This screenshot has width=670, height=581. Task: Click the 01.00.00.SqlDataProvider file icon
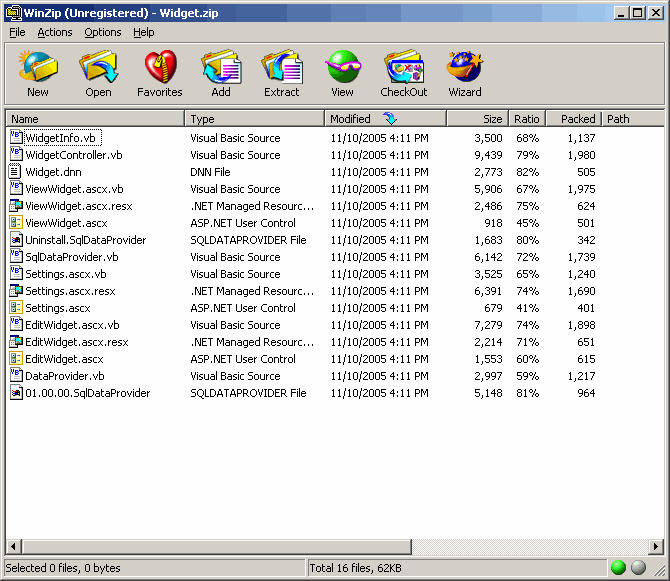click(x=16, y=393)
